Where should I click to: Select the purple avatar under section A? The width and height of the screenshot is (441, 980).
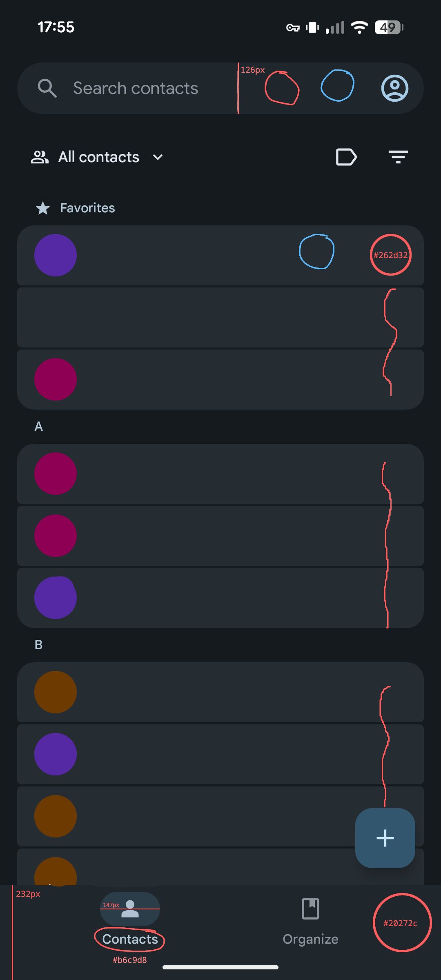(56, 598)
